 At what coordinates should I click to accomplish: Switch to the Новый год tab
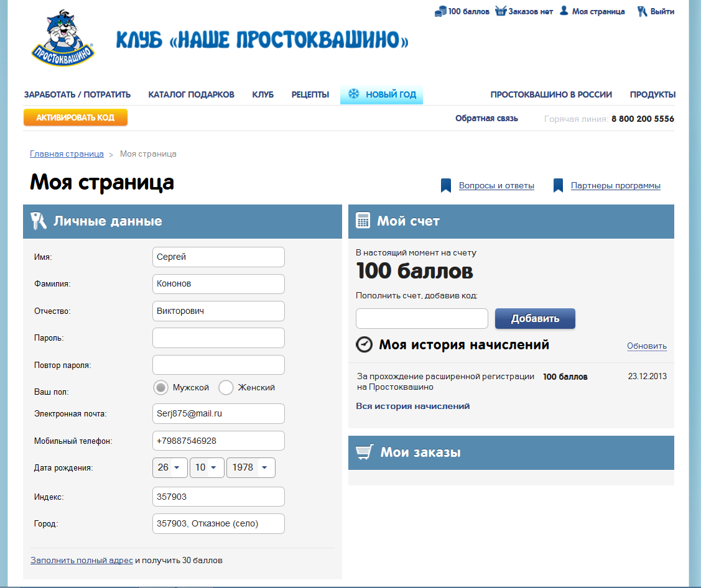[x=381, y=94]
